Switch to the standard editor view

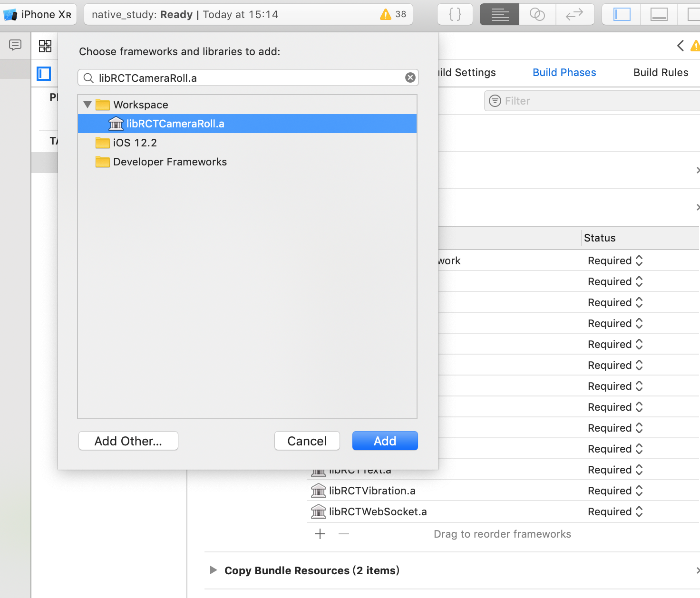(499, 14)
